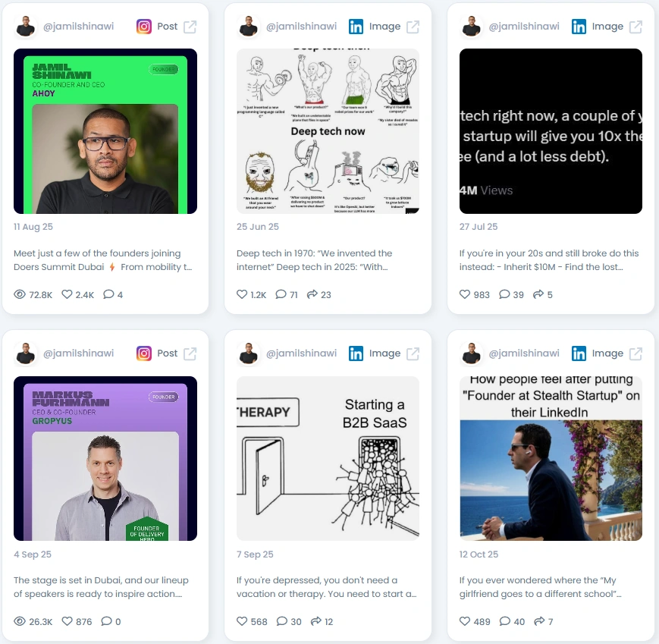Click Instagram icon on 11 Aug 25 post
The image size is (659, 644).
click(144, 27)
